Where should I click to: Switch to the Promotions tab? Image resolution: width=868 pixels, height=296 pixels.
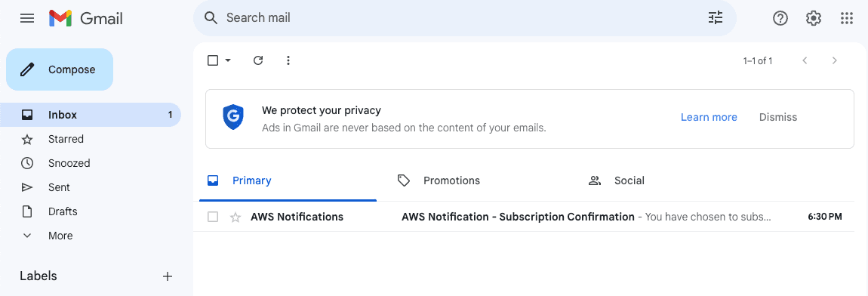[x=439, y=180]
